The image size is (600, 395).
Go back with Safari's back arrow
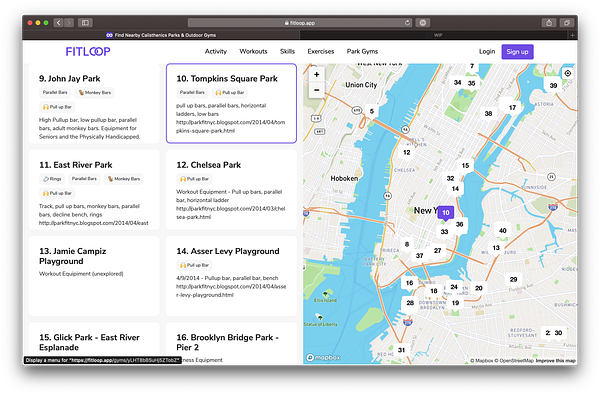click(59, 23)
